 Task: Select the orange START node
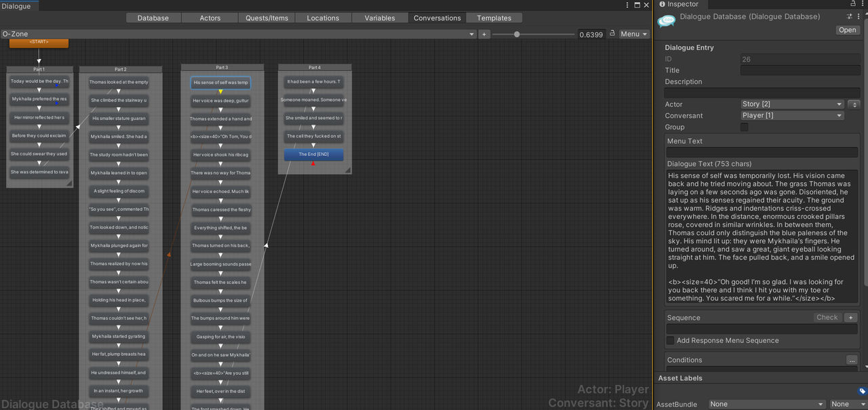point(39,42)
